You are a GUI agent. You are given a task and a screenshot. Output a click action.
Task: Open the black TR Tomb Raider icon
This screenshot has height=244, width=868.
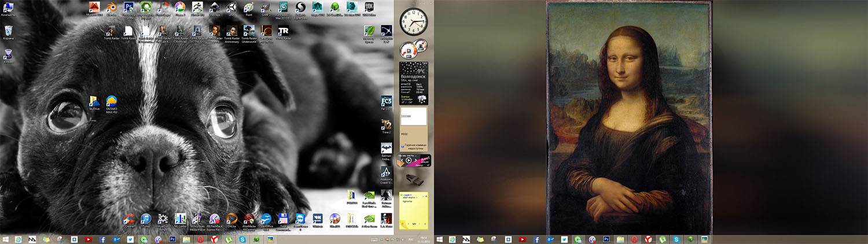tap(283, 32)
